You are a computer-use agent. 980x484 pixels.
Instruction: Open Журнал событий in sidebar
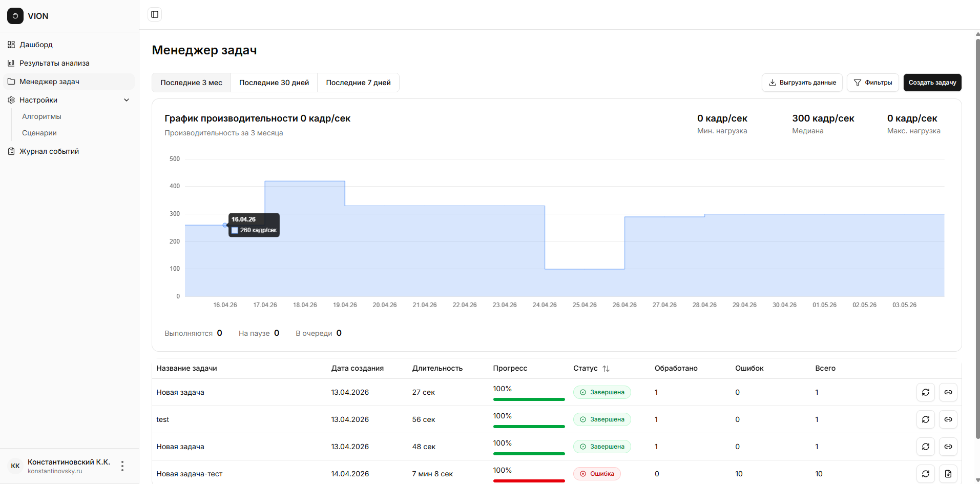49,151
